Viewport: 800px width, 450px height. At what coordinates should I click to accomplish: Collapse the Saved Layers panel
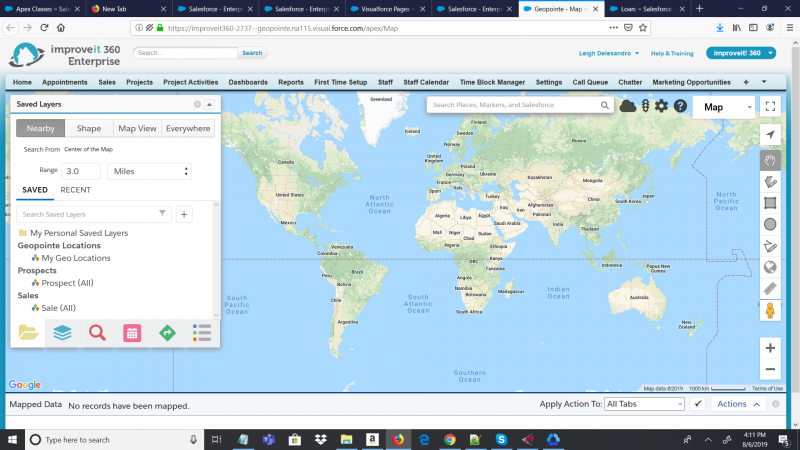click(209, 104)
